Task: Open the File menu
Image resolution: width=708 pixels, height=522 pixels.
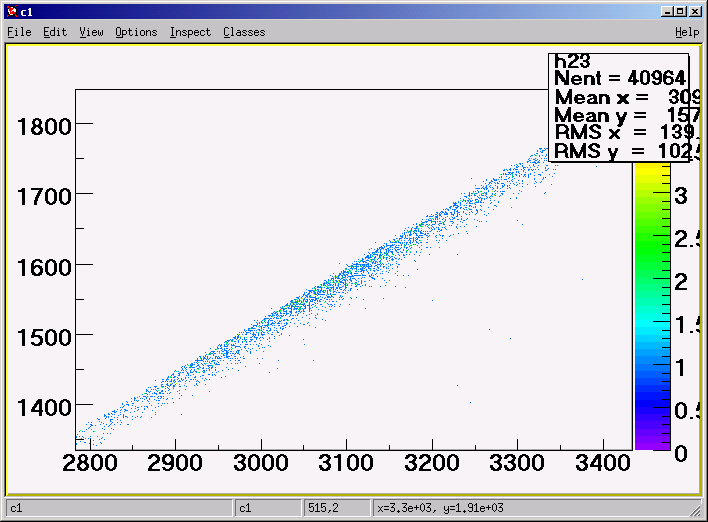Action: click(19, 32)
